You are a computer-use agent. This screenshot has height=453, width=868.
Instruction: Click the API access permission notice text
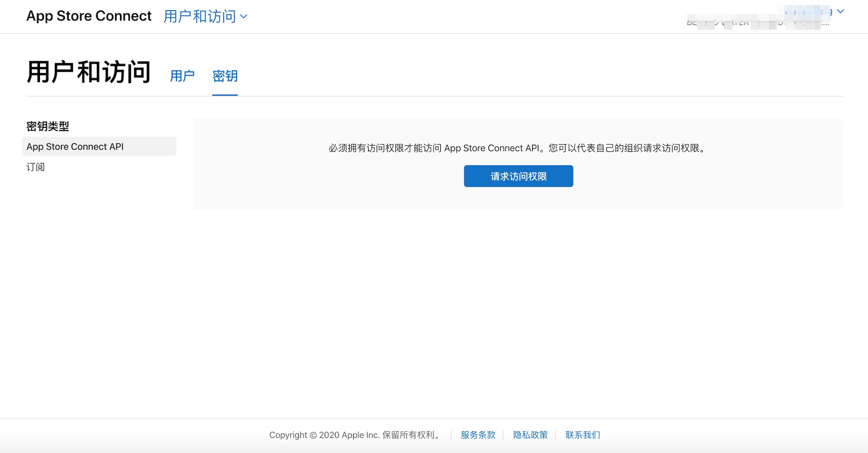point(518,148)
